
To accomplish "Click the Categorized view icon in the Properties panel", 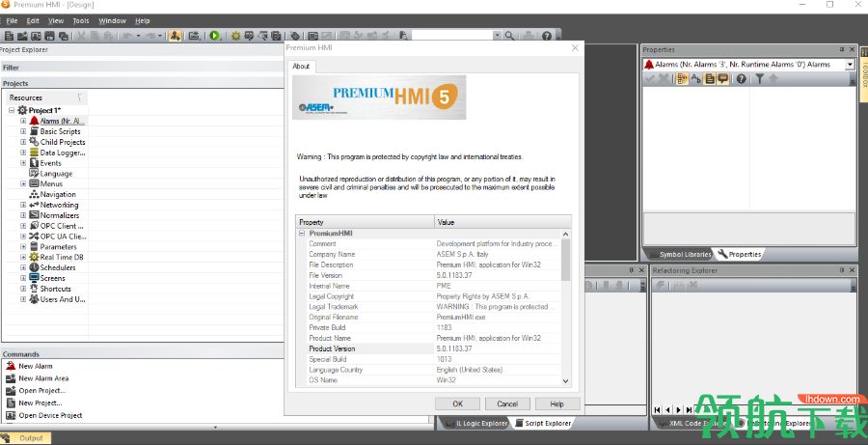I will pos(682,79).
